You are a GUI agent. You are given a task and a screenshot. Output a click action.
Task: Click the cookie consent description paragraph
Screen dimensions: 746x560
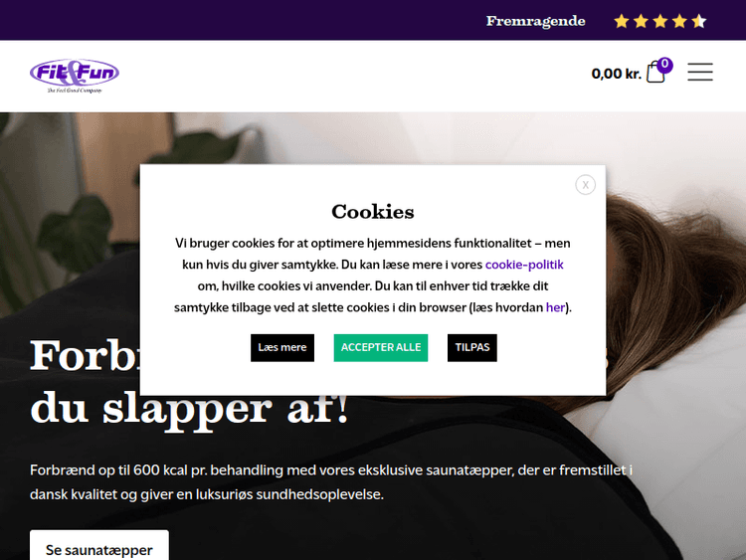tap(373, 276)
